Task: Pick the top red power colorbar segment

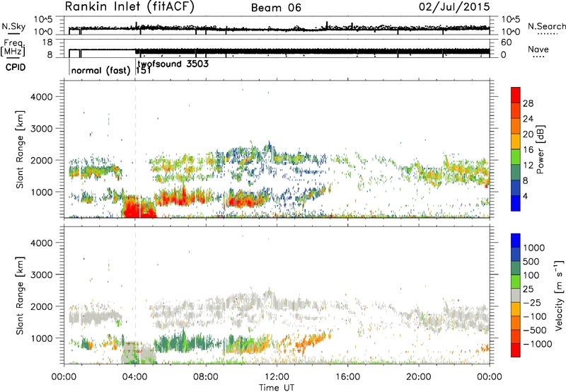Action: click(516, 95)
